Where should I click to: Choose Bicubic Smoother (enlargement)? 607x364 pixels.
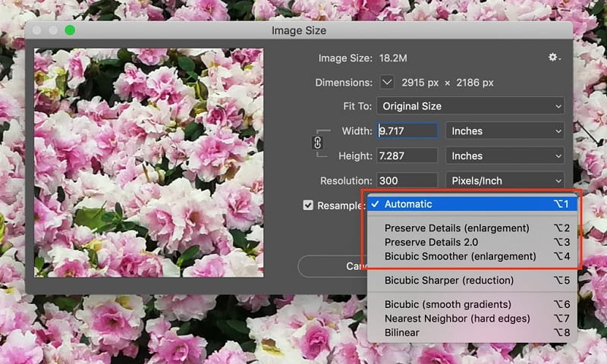[x=460, y=256]
